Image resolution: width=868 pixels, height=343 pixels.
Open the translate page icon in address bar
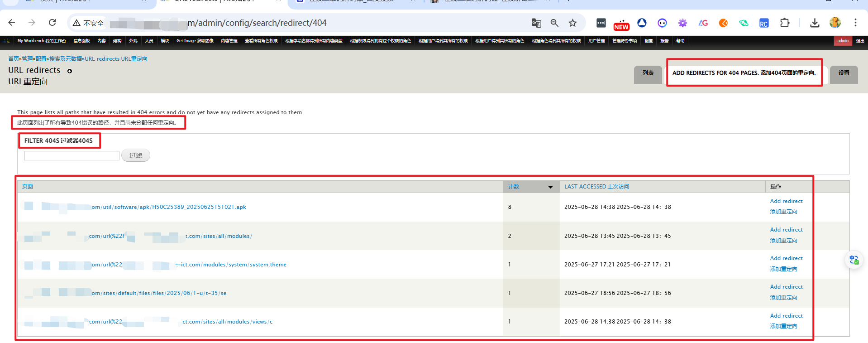536,23
